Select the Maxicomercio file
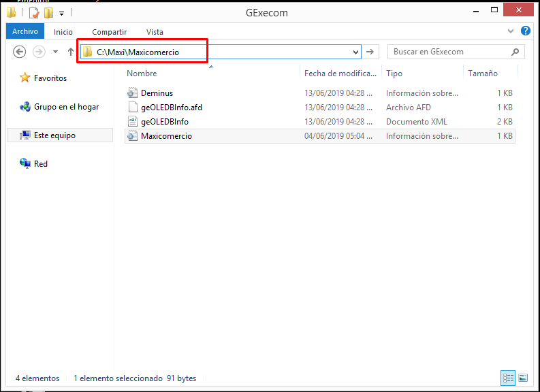Image resolution: width=540 pixels, height=392 pixels. (x=319, y=136)
